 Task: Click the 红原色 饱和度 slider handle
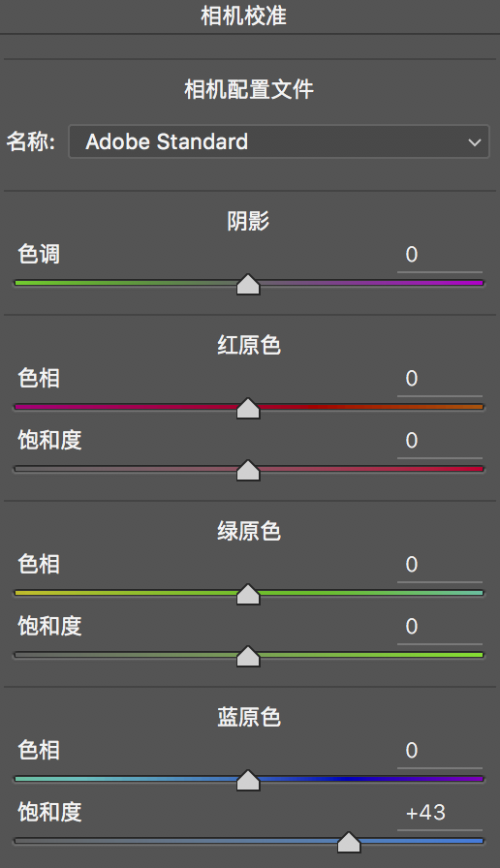point(248,471)
